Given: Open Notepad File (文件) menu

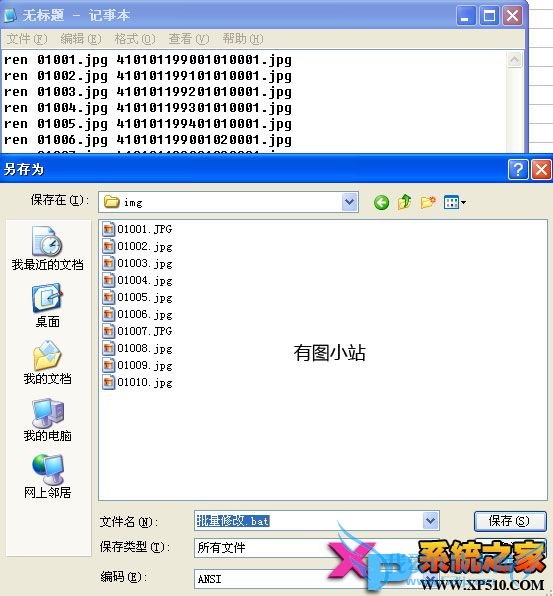Looking at the screenshot, I should 27,39.
